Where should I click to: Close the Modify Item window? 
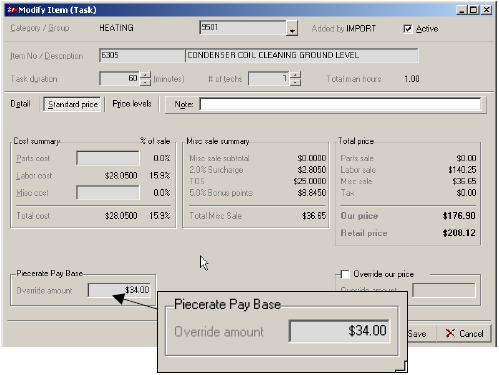coord(486,10)
